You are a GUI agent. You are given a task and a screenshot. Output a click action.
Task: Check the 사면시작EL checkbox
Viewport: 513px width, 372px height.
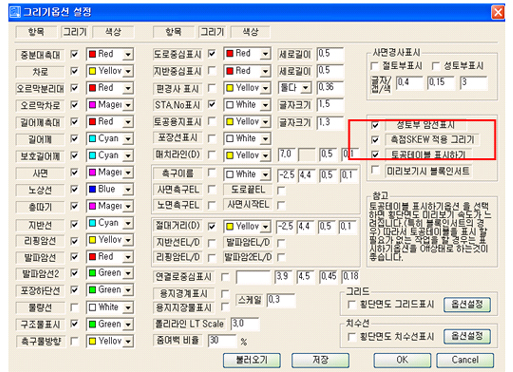[x=281, y=205]
